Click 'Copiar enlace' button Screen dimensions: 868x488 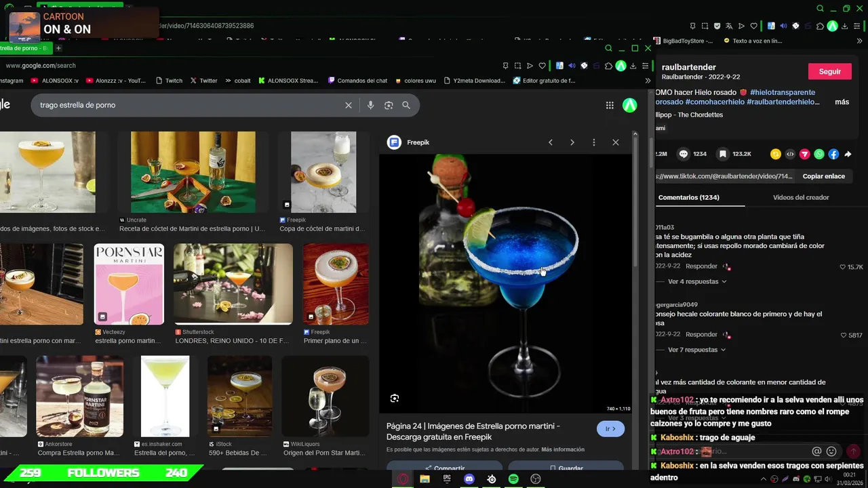pyautogui.click(x=824, y=176)
